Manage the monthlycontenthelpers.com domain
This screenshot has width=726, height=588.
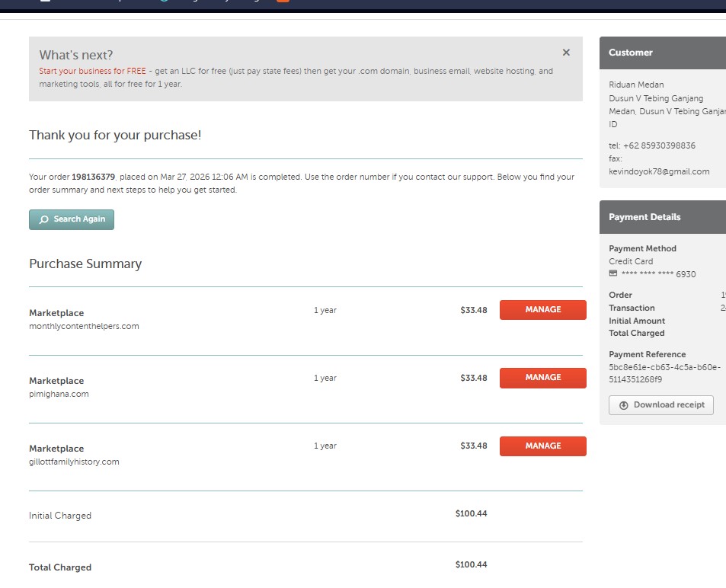click(542, 310)
